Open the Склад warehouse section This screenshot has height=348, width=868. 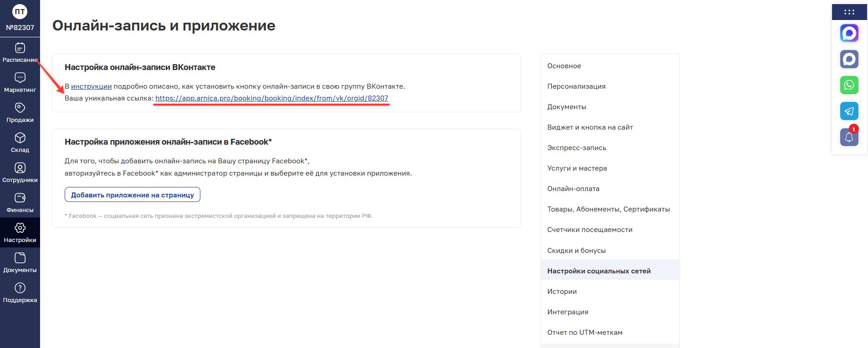tap(20, 143)
